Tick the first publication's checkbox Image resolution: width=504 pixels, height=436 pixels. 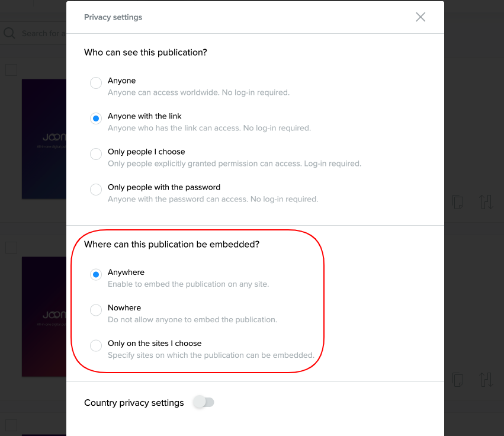[11, 70]
